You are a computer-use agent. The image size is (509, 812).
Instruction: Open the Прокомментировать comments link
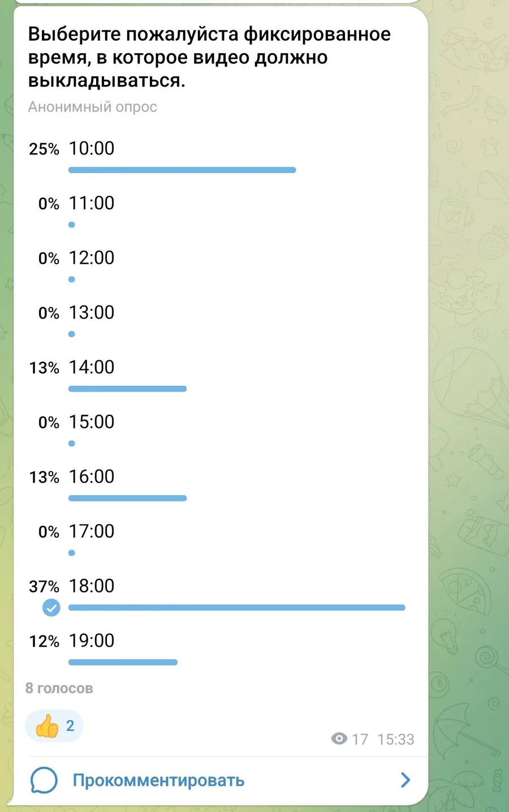click(x=158, y=780)
